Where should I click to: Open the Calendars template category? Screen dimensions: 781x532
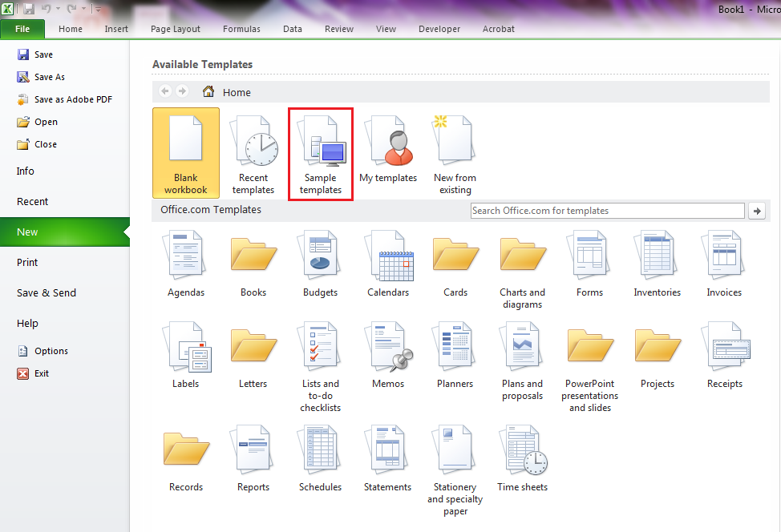[x=388, y=264]
